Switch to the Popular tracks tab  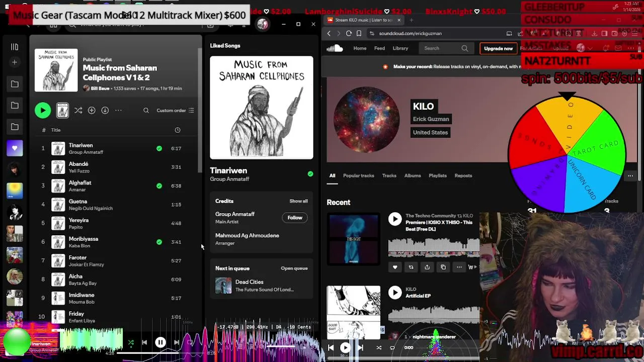coord(358,176)
